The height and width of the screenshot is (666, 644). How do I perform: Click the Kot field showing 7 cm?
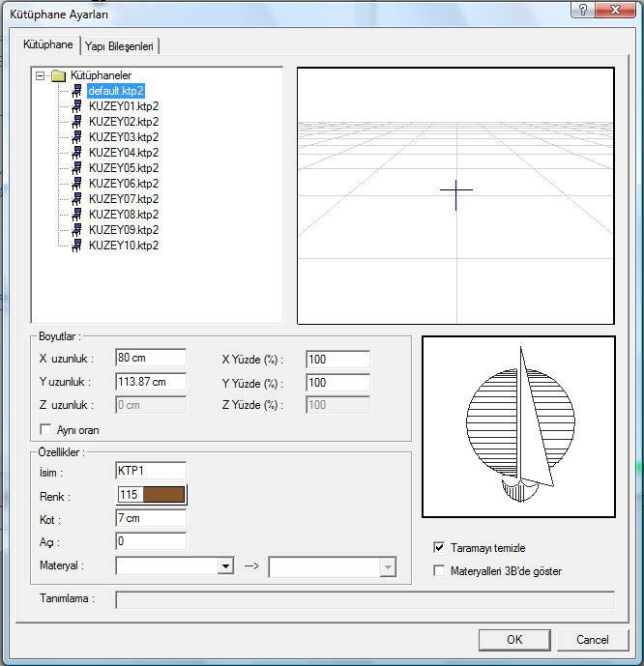tap(151, 518)
